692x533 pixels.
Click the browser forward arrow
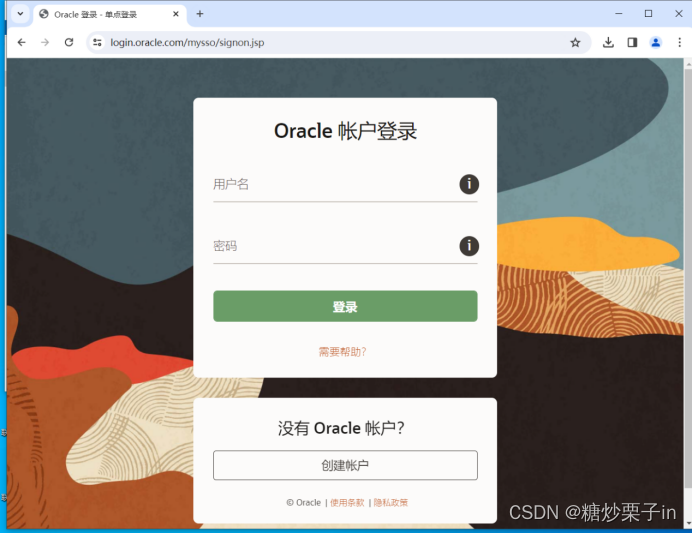(x=45, y=42)
